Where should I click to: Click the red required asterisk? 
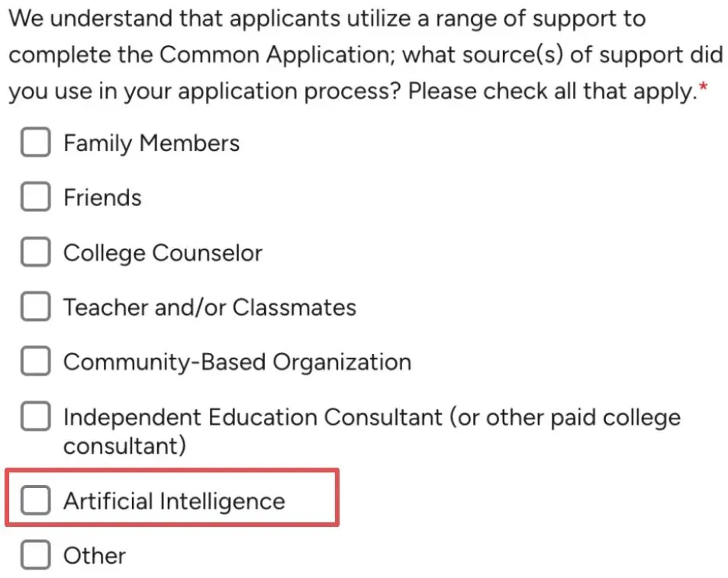point(704,87)
